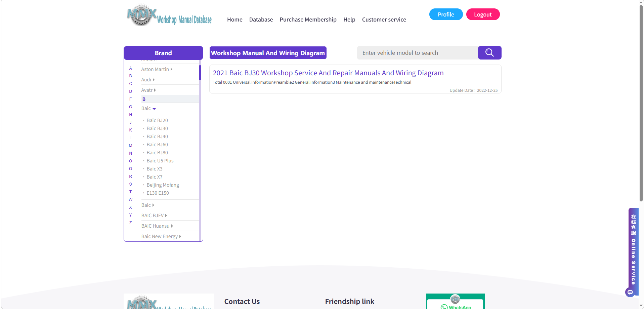
Task: Jump to brand letter Z
Action: (x=131, y=223)
